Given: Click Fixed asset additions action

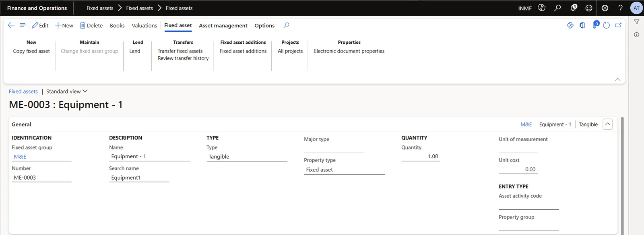Looking at the screenshot, I should point(243,51).
